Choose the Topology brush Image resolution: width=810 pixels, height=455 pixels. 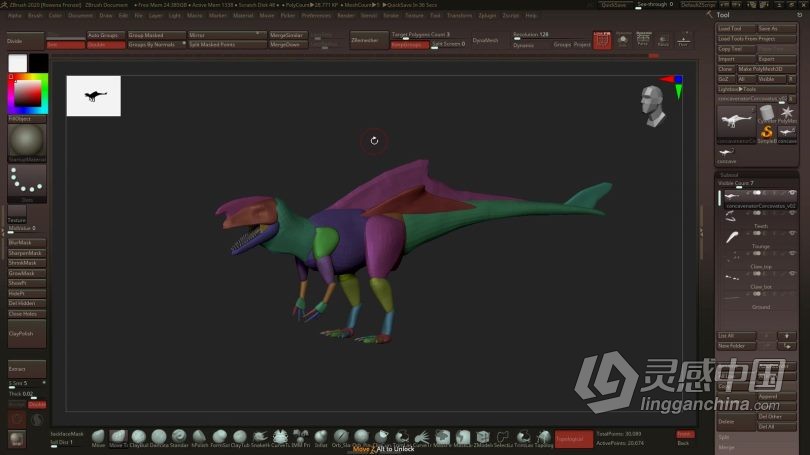coord(543,437)
